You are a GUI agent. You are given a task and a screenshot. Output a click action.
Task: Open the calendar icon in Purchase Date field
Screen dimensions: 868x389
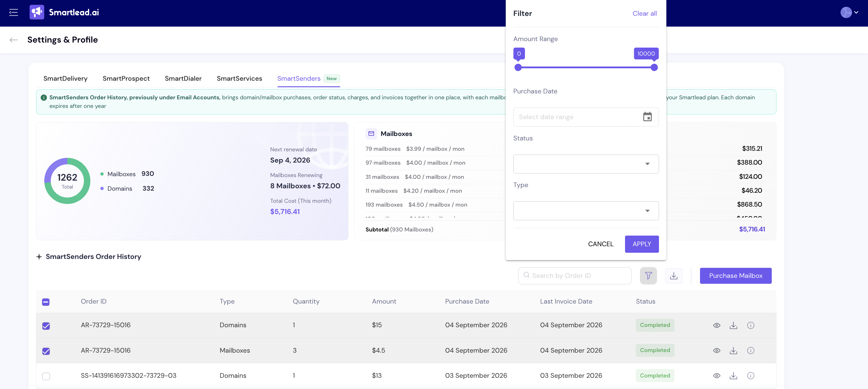coord(647,117)
